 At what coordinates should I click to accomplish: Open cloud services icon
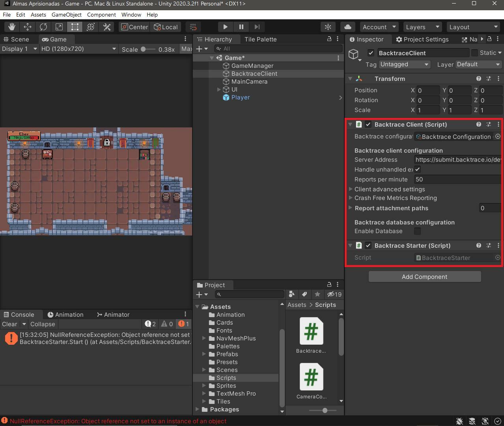coord(348,27)
